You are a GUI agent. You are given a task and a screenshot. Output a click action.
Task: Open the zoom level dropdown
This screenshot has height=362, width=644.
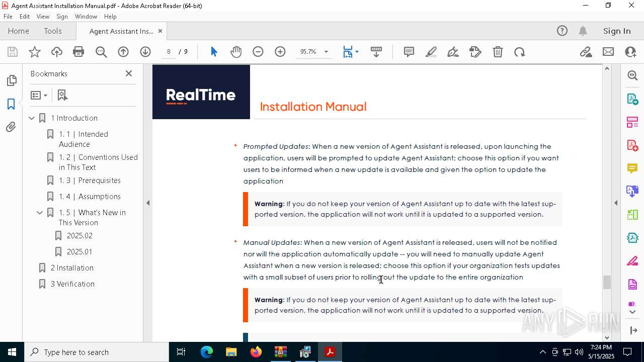pos(326,52)
